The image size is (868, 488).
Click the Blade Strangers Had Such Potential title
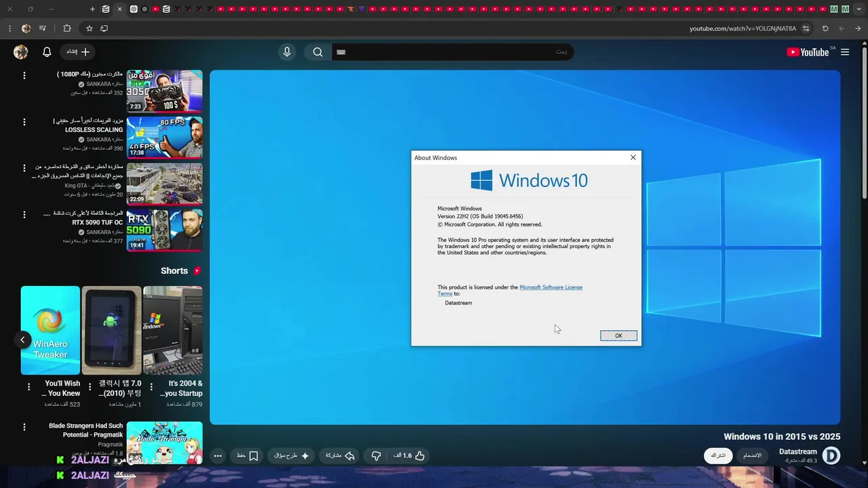(x=86, y=430)
